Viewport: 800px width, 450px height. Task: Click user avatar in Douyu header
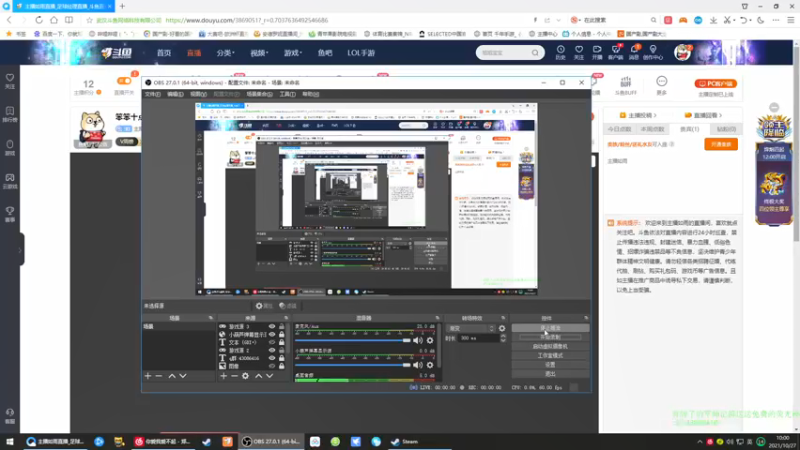(x=682, y=52)
